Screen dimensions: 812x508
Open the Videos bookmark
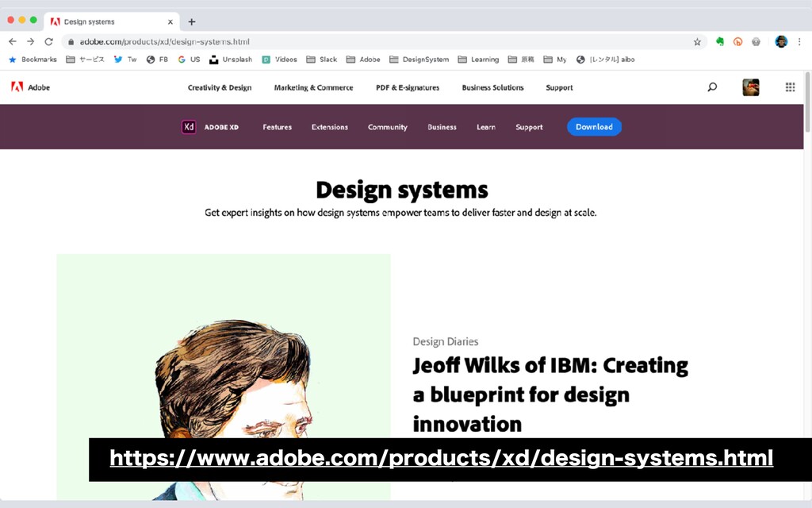[x=280, y=60]
